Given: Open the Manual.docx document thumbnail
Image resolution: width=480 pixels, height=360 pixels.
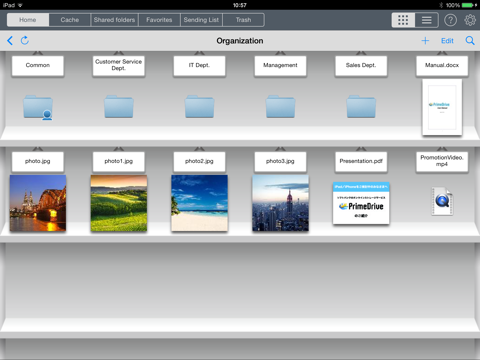Looking at the screenshot, I should point(442,107).
